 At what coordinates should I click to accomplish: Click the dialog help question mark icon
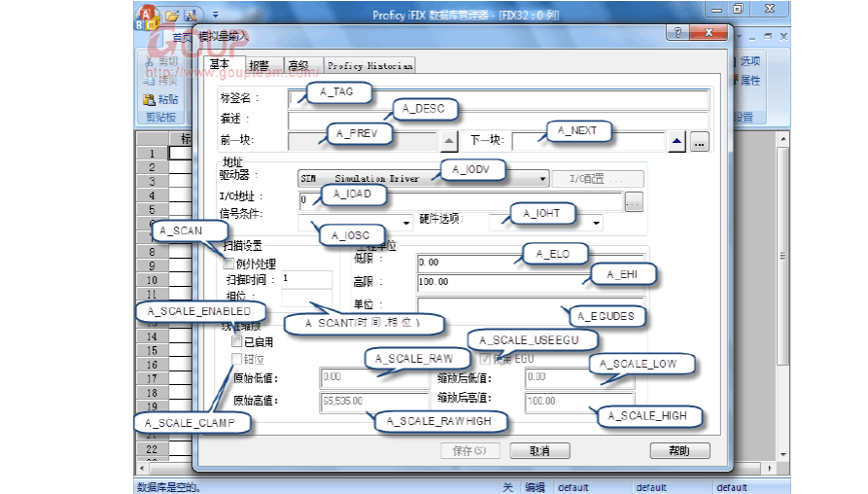pyautogui.click(x=677, y=33)
